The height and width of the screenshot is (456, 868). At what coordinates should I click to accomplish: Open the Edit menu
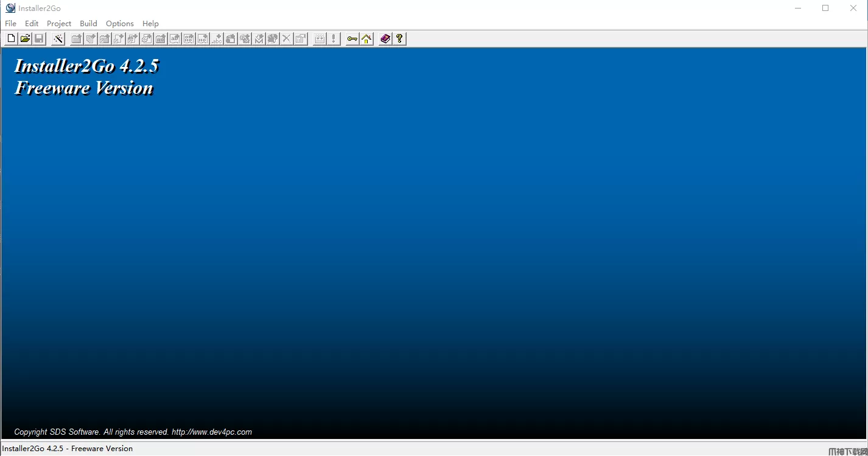pyautogui.click(x=32, y=23)
